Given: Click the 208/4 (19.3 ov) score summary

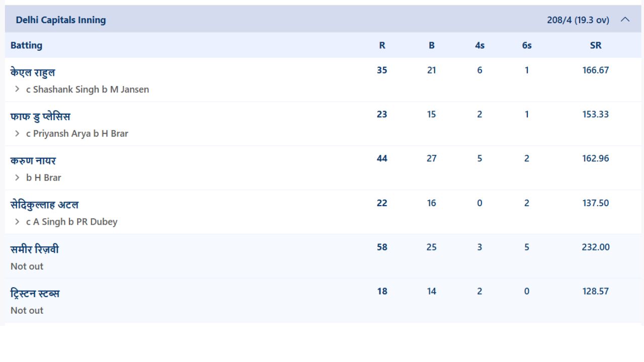Looking at the screenshot, I should (578, 20).
